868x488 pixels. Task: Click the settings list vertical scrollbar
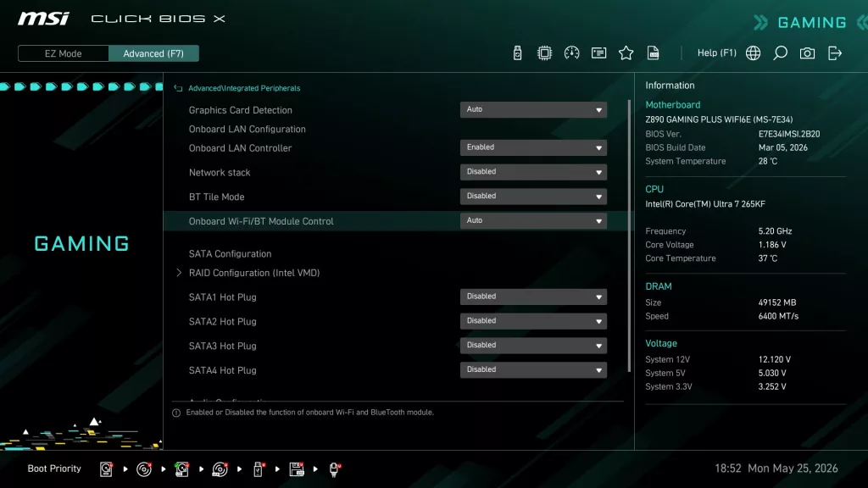[630, 236]
